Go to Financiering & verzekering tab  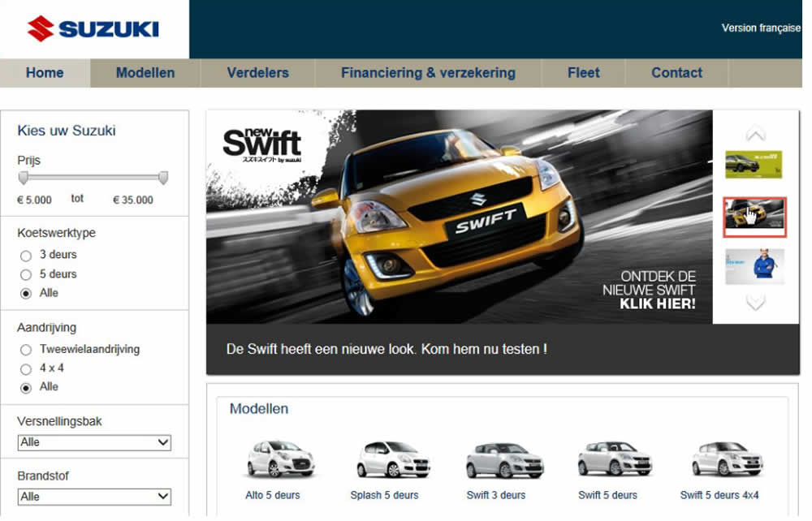click(428, 73)
